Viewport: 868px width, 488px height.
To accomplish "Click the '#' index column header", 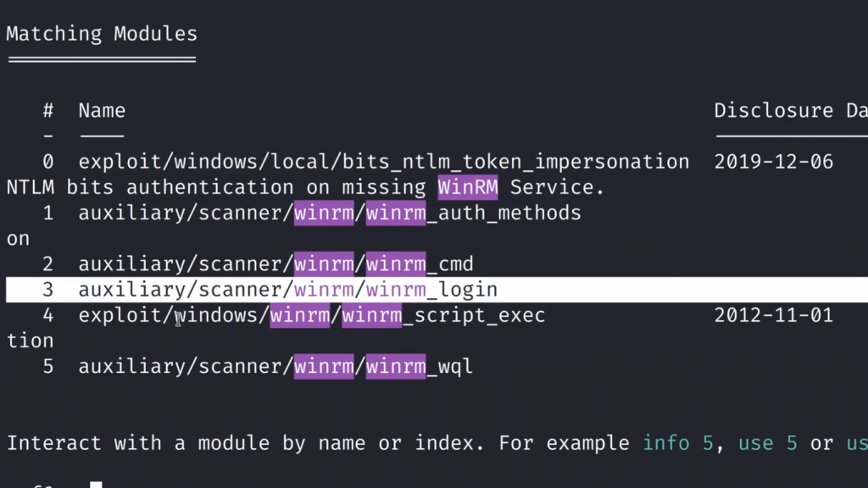I will pyautogui.click(x=48, y=110).
